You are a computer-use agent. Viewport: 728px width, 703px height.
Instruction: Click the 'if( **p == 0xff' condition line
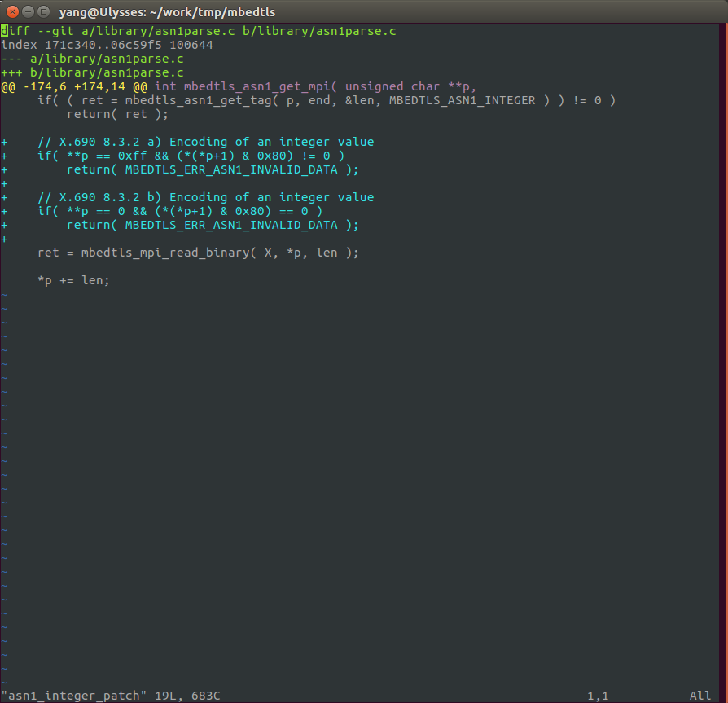[173, 156]
